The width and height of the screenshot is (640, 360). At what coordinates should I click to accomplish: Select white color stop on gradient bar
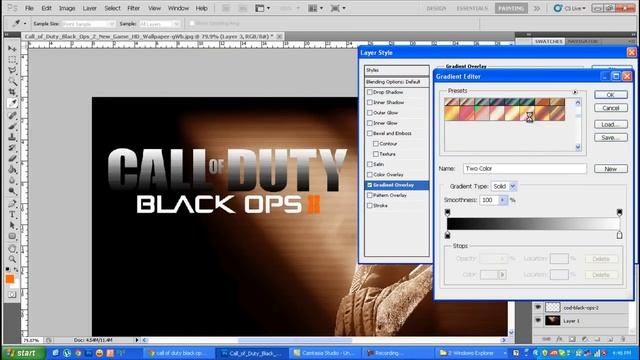point(619,235)
